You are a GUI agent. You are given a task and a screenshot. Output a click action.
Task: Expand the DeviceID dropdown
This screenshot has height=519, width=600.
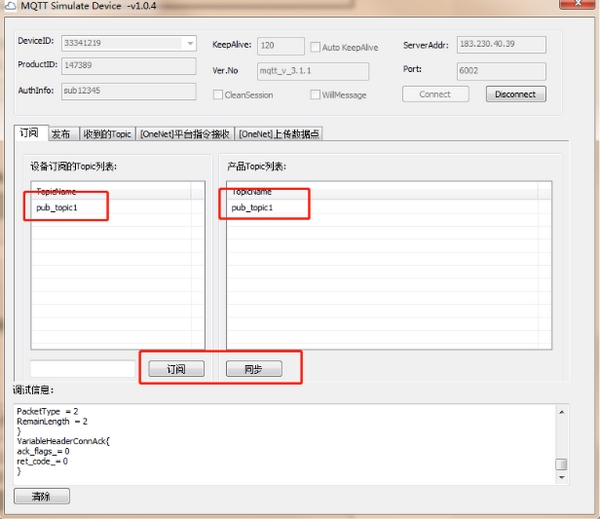pos(189,43)
